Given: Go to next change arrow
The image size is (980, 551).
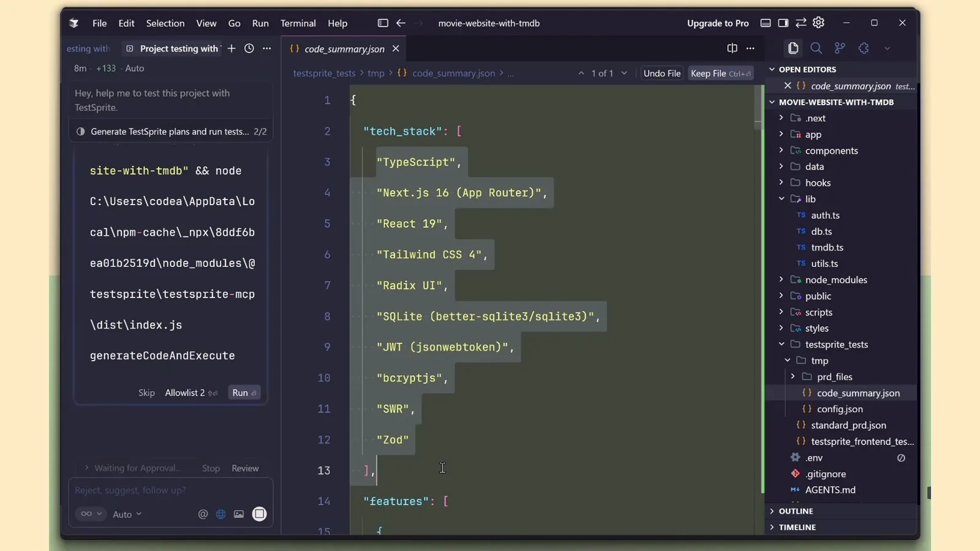Looking at the screenshot, I should point(624,73).
